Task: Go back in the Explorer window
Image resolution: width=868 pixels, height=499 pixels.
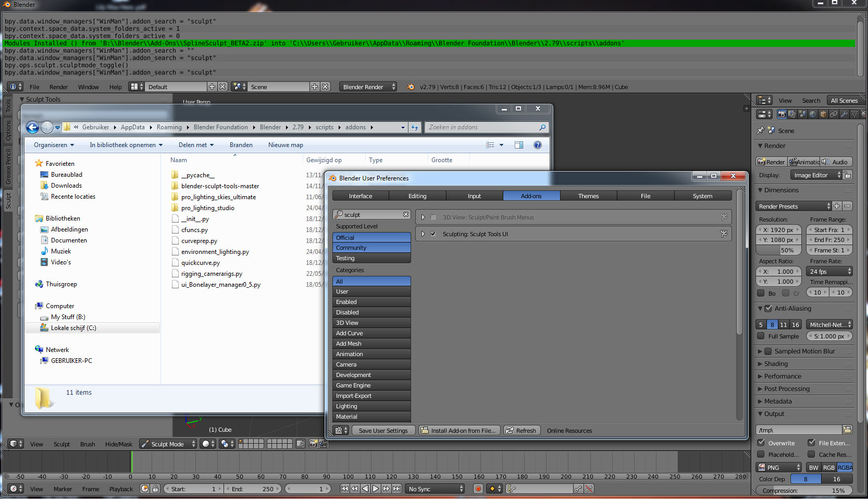Action: (32, 127)
